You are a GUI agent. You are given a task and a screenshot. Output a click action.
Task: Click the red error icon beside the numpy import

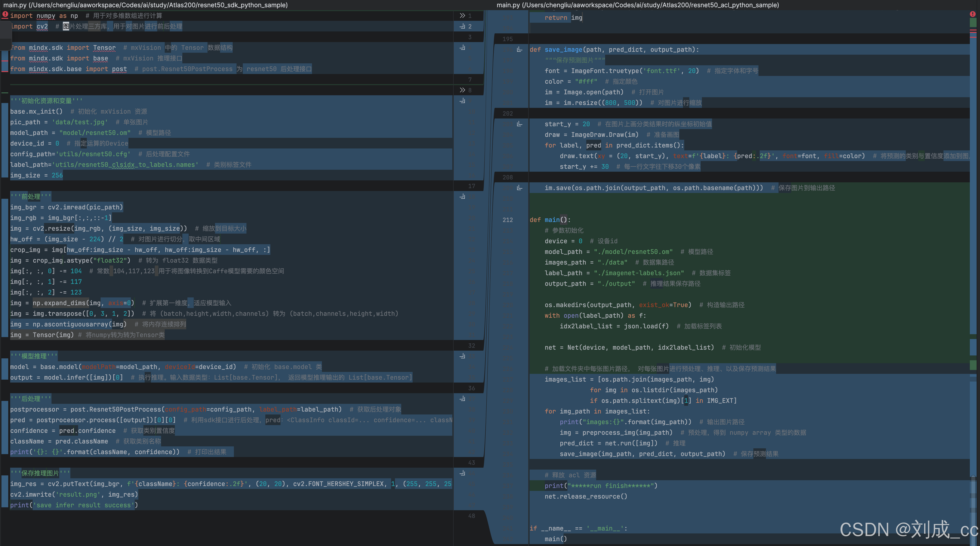[x=5, y=15]
